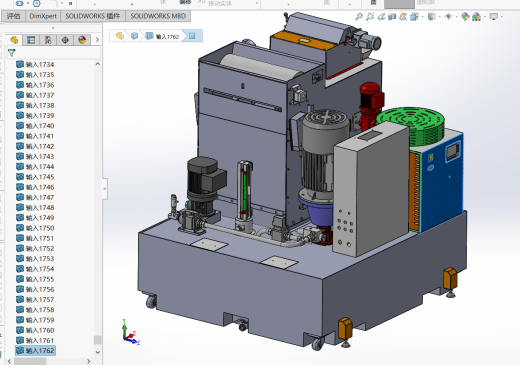Click the tree scrollbar down arrow
The height and width of the screenshot is (365, 520).
click(98, 352)
